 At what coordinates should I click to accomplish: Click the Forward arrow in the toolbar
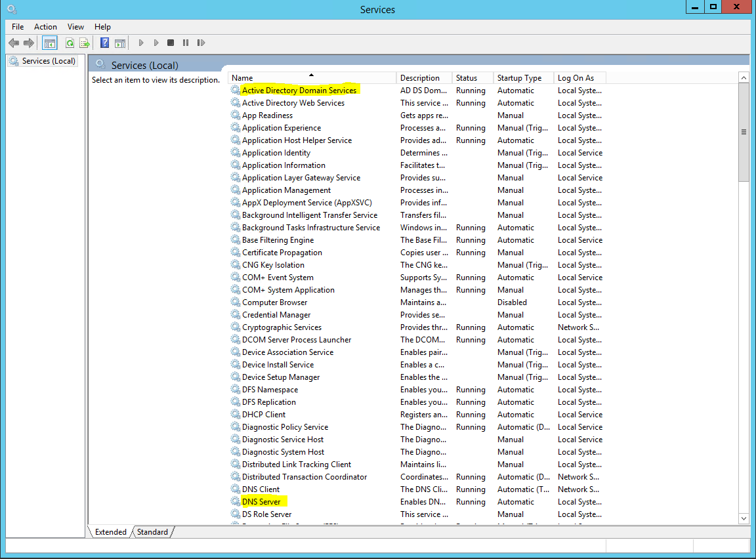coord(29,43)
